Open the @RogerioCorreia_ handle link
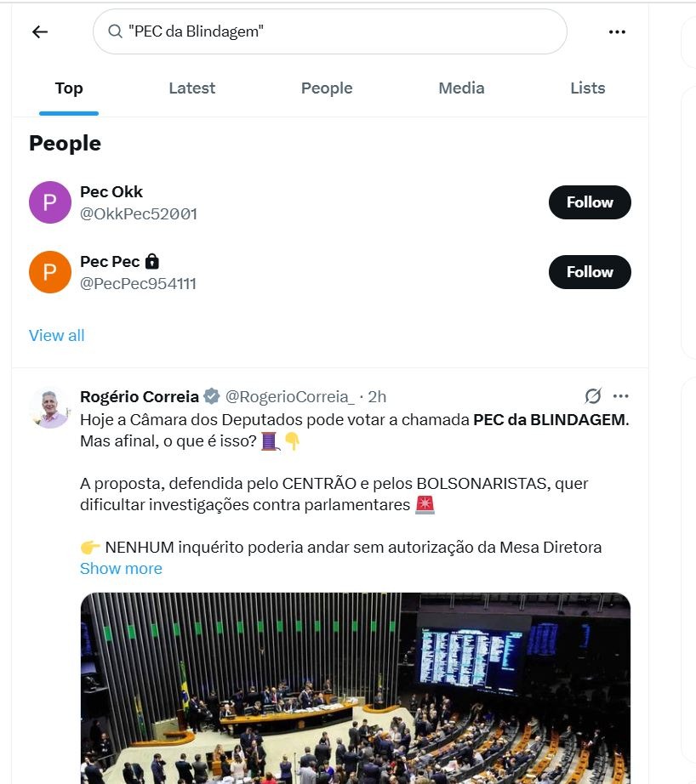Viewport: 696px width, 784px height. pyautogui.click(x=289, y=396)
